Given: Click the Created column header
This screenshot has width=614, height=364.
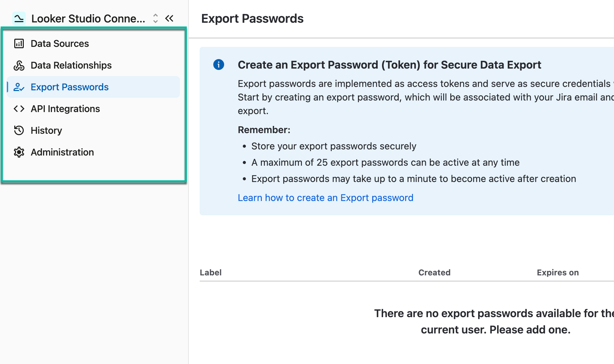Looking at the screenshot, I should pos(434,272).
